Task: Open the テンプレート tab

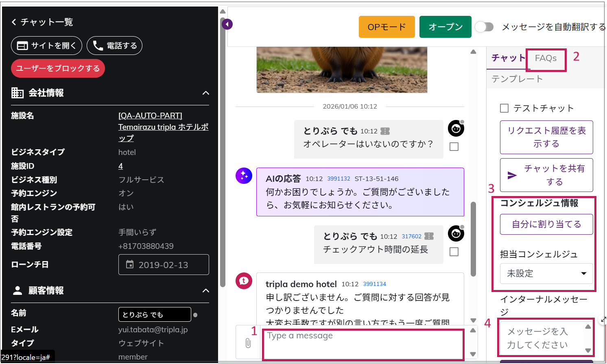Action: (517, 79)
